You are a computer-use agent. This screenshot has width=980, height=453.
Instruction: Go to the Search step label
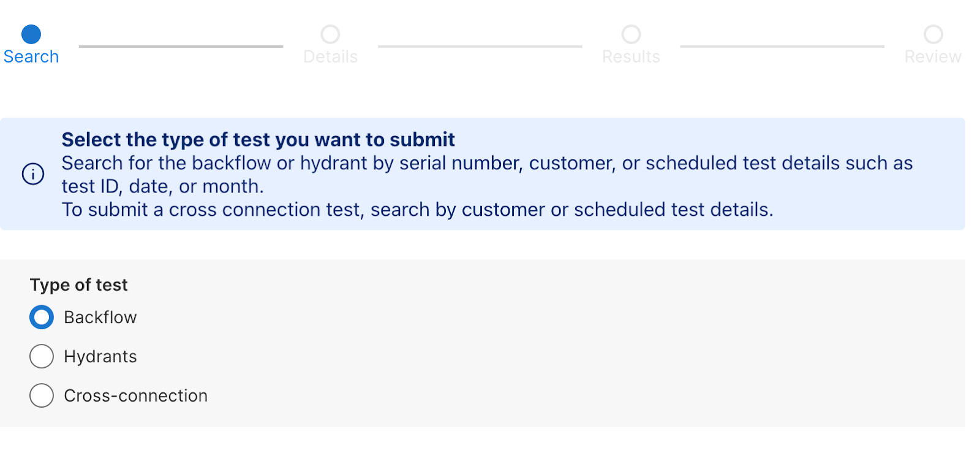pos(31,57)
